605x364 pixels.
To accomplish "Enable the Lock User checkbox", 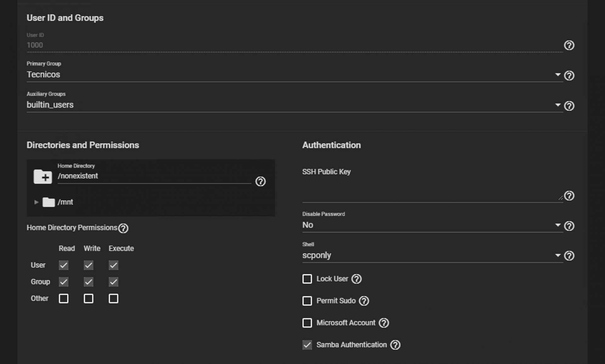I will tap(307, 279).
